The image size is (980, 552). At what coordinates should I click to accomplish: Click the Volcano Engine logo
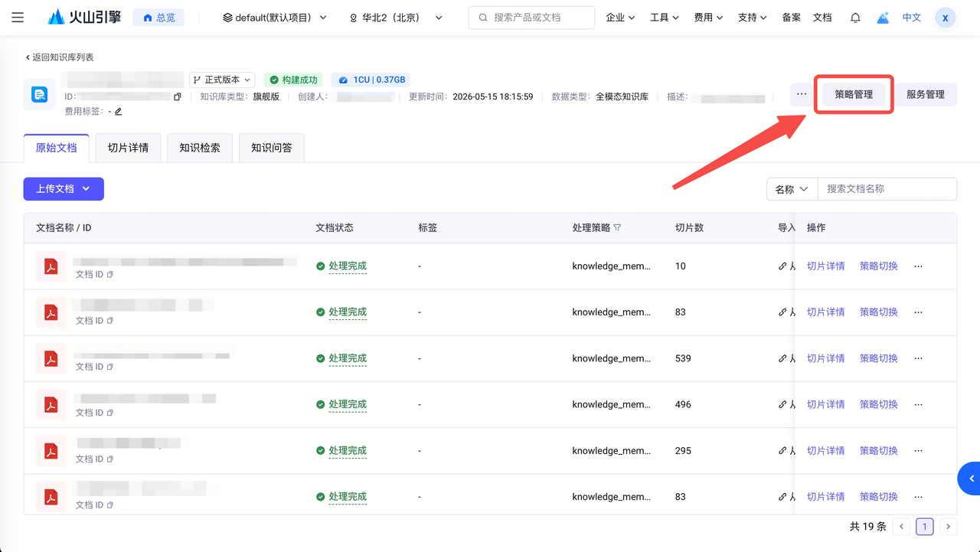click(84, 17)
